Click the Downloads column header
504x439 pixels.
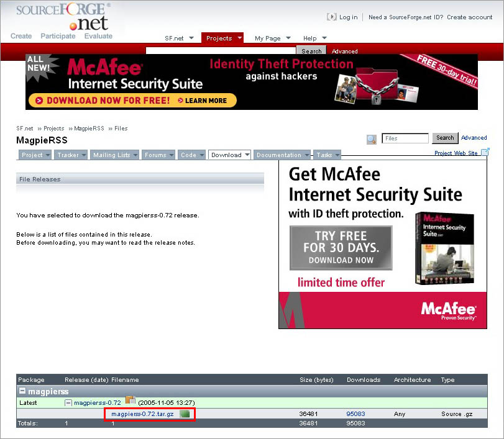click(x=364, y=379)
